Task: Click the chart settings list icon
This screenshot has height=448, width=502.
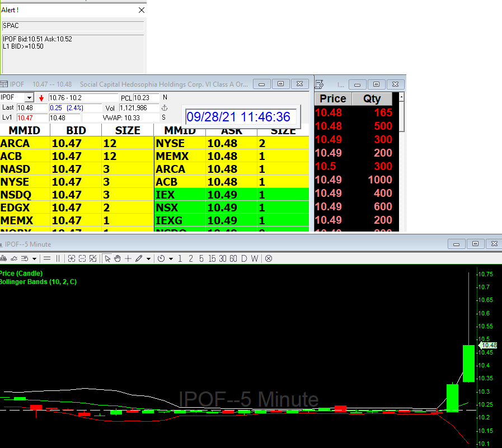Action: point(25,258)
